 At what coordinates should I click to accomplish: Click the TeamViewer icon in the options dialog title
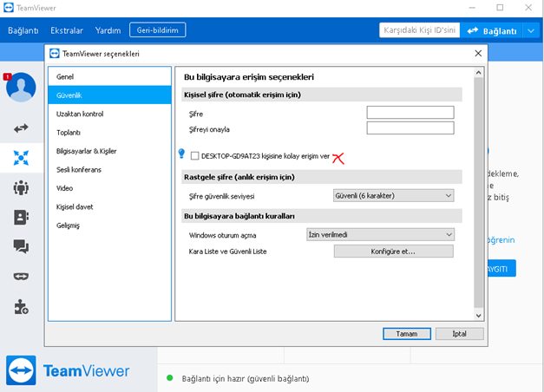pyautogui.click(x=55, y=54)
